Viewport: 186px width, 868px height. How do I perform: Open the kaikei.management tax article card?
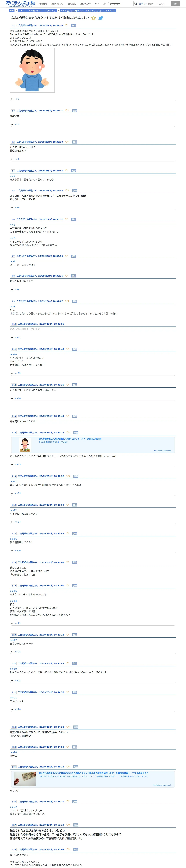coord(93,779)
